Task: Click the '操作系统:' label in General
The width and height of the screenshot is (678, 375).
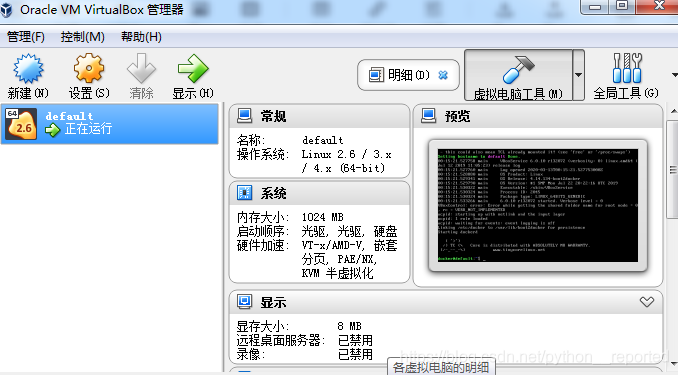Action: [262, 154]
